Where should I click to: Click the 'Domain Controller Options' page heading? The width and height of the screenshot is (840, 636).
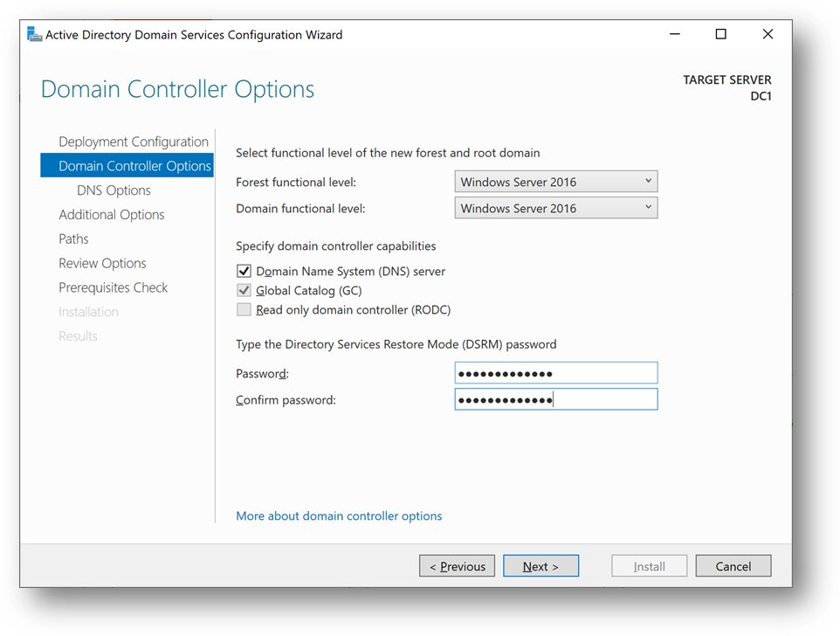point(177,89)
